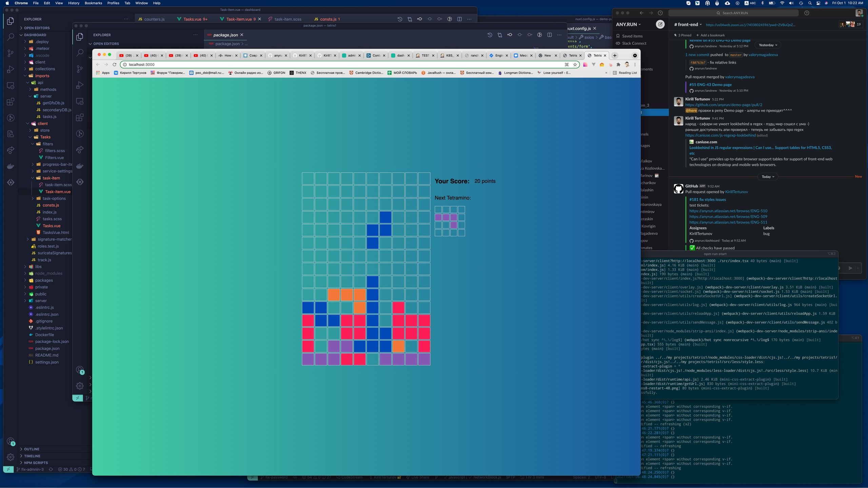
Task: Expand OUTLINE section in dashboard VS Code
Action: [32, 449]
